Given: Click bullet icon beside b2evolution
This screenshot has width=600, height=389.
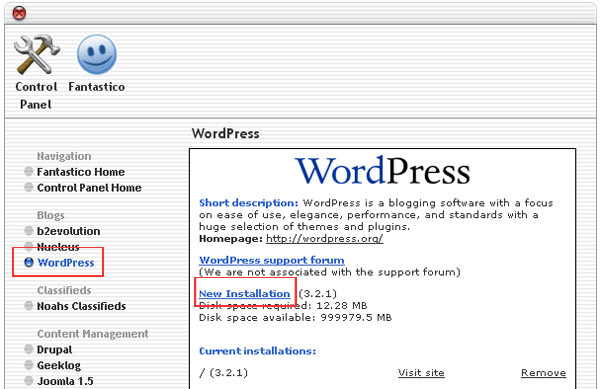Looking at the screenshot, I should tap(29, 231).
